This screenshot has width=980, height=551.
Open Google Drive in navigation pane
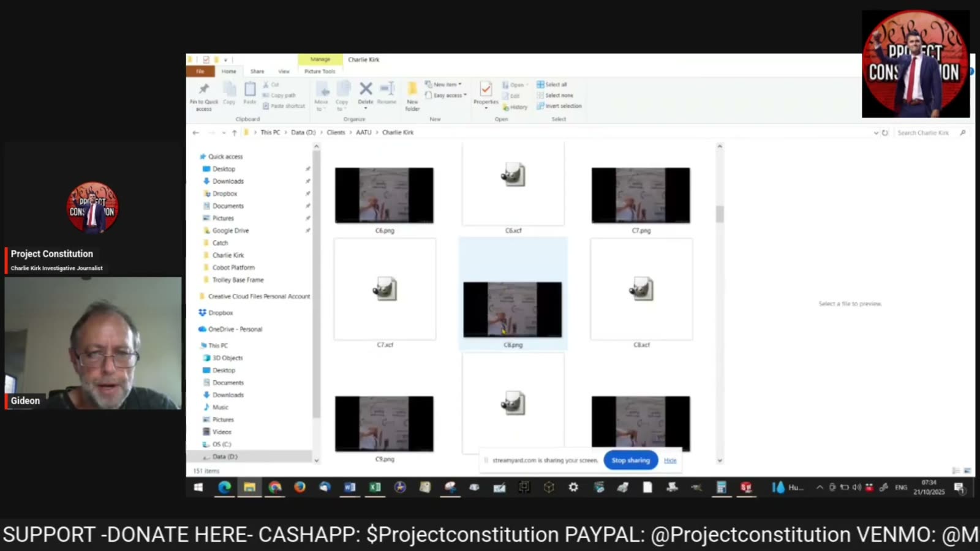coord(230,231)
